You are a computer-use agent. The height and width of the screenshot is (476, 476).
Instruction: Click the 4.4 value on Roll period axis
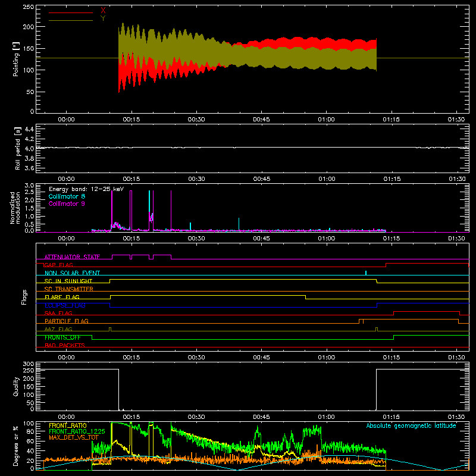pos(29,129)
